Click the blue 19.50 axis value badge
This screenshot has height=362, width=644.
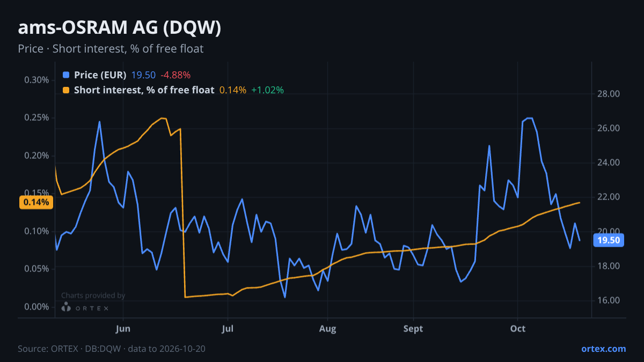(609, 240)
